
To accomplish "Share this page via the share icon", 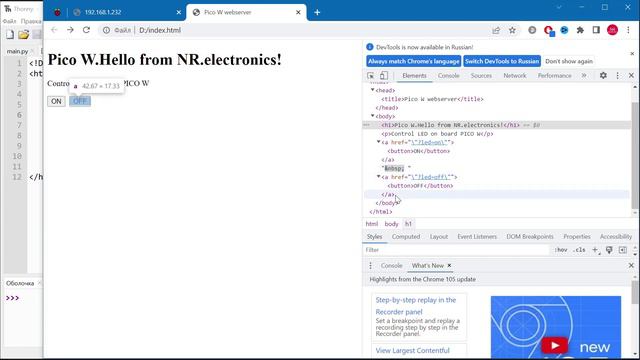I will 496,30.
